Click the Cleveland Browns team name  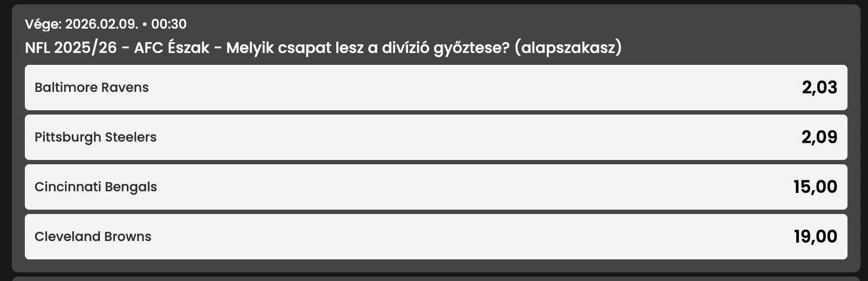(x=93, y=237)
